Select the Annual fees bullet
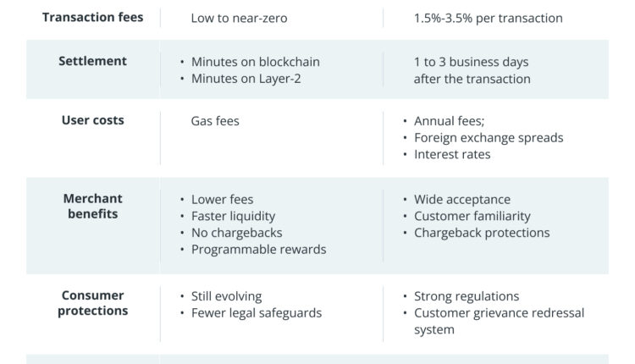This screenshot has height=364, width=635. pyautogui.click(x=449, y=121)
